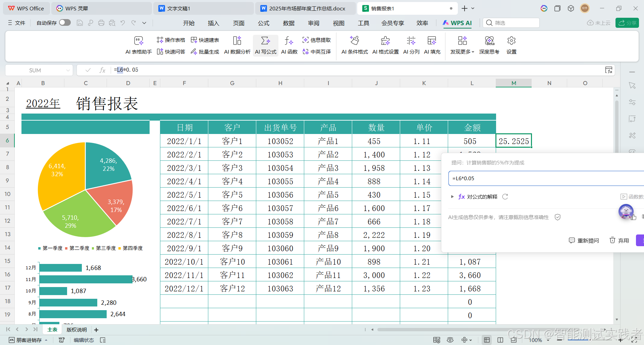
Task: Open the 数据 ribbon tab
Action: 288,23
